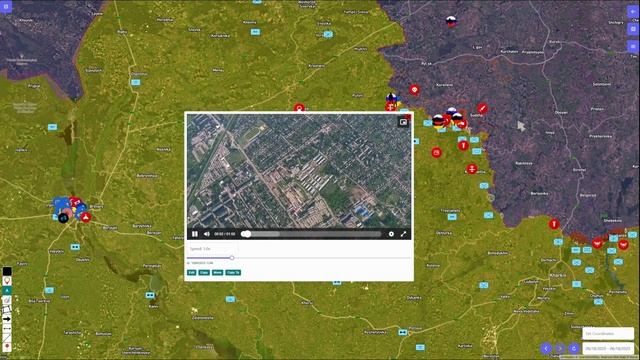Open the German flag ball marker near Sudzha

(x=438, y=122)
